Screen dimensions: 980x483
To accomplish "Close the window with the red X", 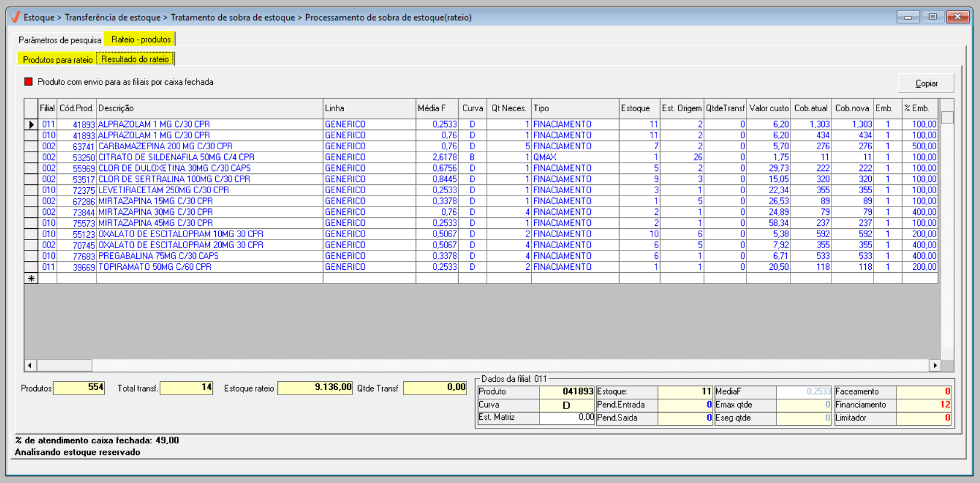I will point(958,17).
